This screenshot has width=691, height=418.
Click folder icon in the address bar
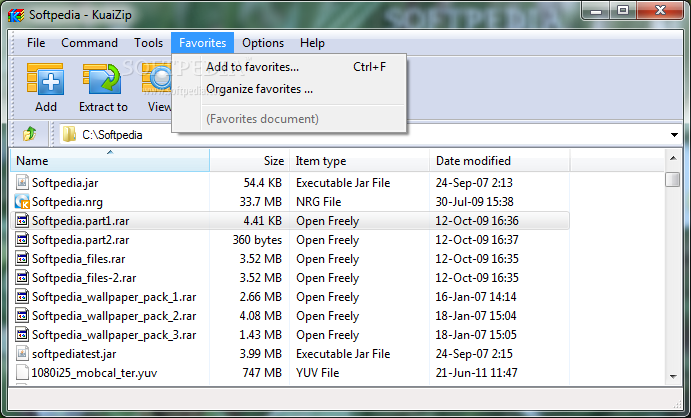[x=69, y=134]
